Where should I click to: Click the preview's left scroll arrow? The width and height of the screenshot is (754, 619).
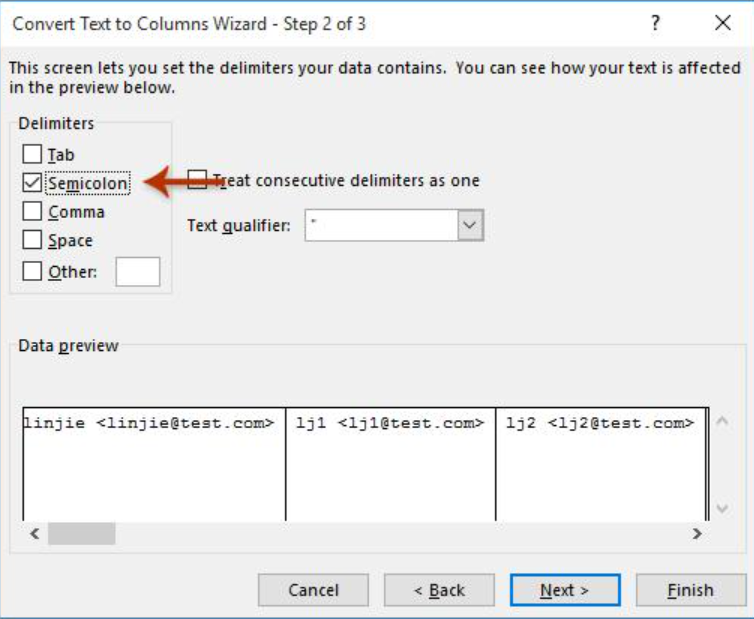point(35,534)
